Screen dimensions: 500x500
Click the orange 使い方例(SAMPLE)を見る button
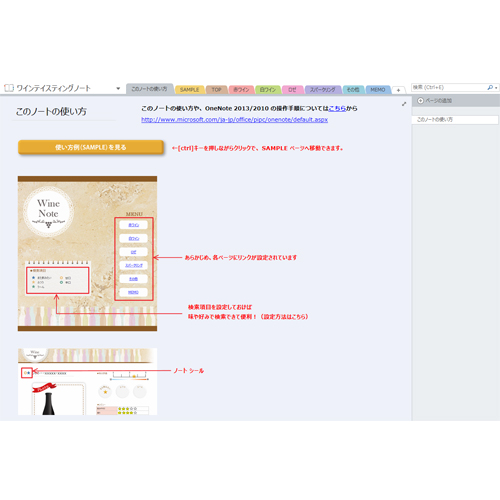pyautogui.click(x=91, y=147)
